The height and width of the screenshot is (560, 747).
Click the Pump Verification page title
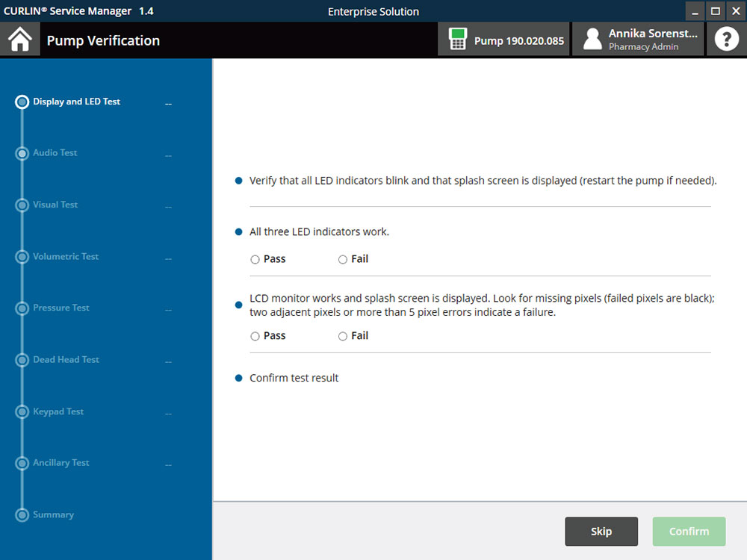pos(103,40)
